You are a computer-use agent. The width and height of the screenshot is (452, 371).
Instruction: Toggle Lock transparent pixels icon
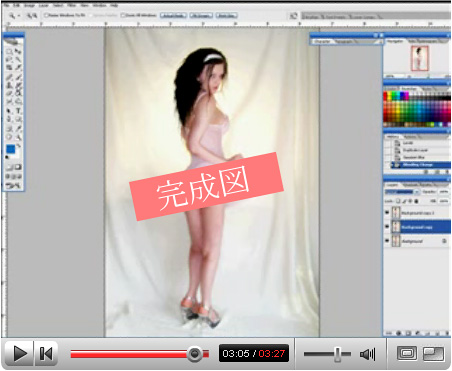(398, 201)
